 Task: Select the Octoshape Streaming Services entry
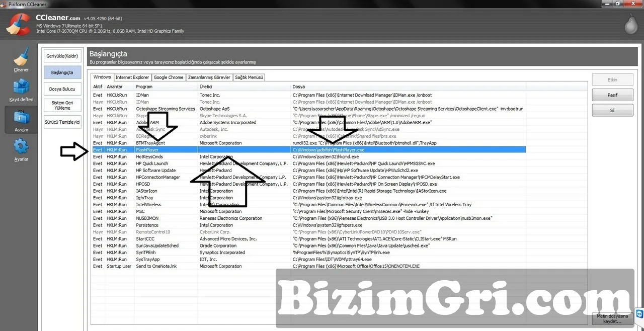click(308, 109)
